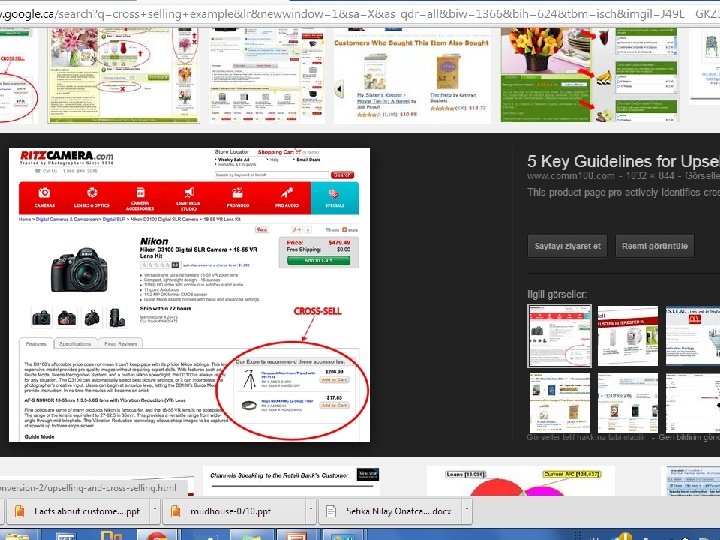Expand the menu arrow for 'mudhouse-0710.ppt'
720x540 pixels.
311,510
